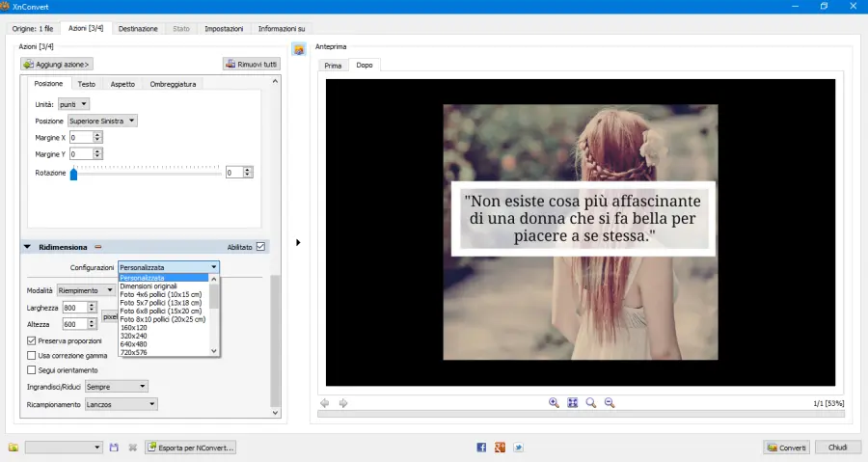Click the Margine X input field

[81, 137]
